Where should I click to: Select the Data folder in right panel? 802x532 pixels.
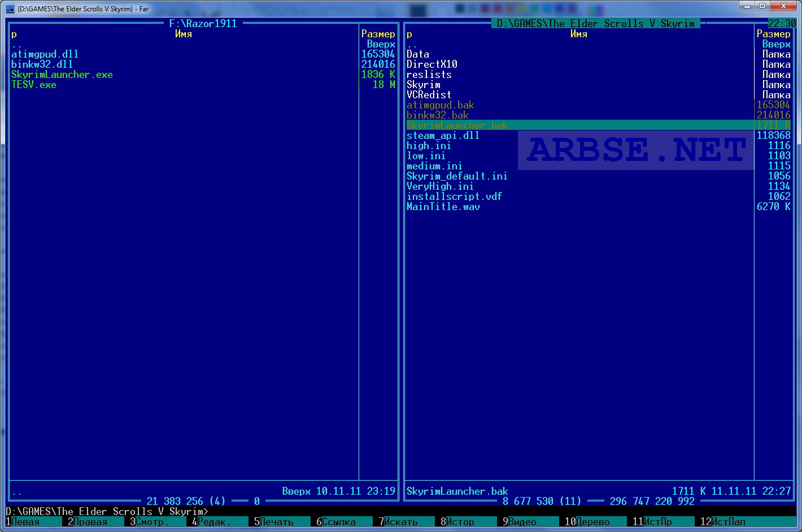[418, 54]
